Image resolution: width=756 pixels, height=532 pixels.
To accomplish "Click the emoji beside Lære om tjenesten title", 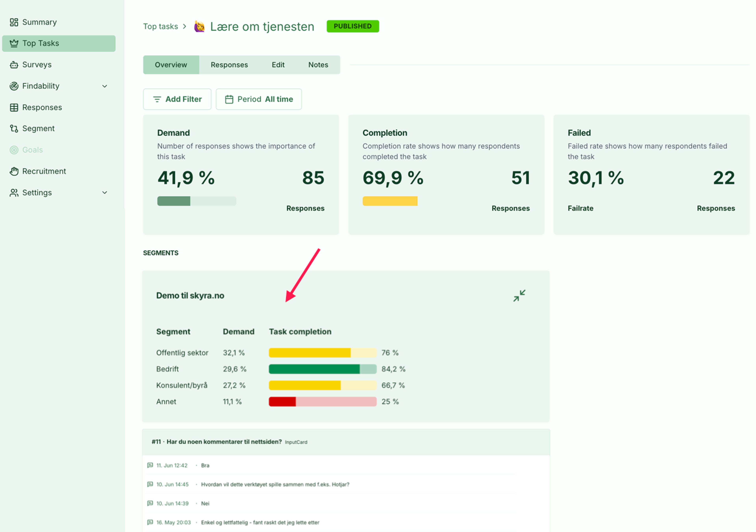I will (199, 26).
